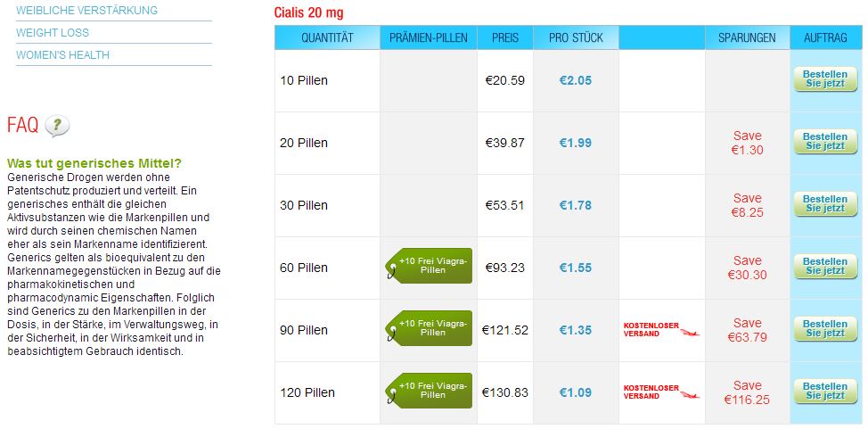Click the Quantität column header
Screen dimensions: 868x429
pyautogui.click(x=327, y=37)
